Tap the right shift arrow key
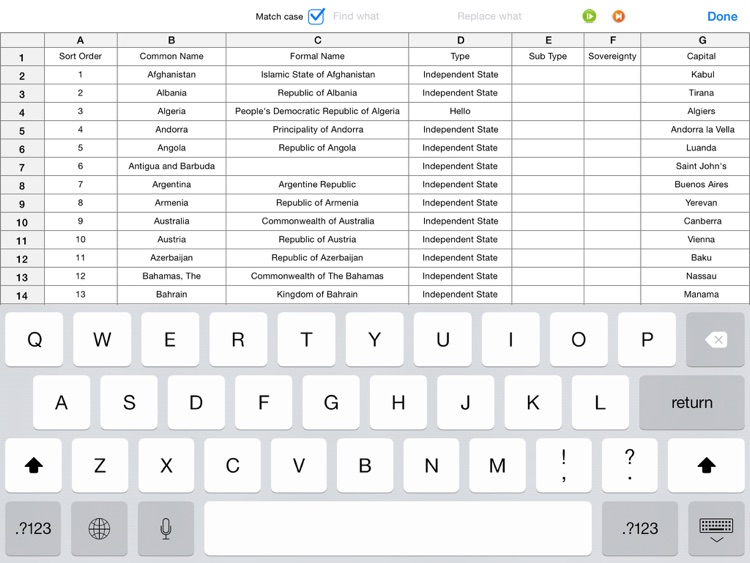This screenshot has height=563, width=750. (706, 465)
